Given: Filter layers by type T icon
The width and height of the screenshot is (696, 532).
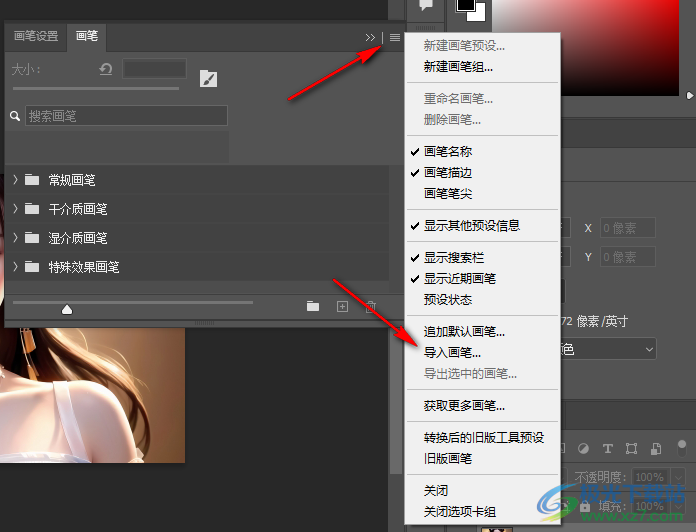Looking at the screenshot, I should (607, 449).
